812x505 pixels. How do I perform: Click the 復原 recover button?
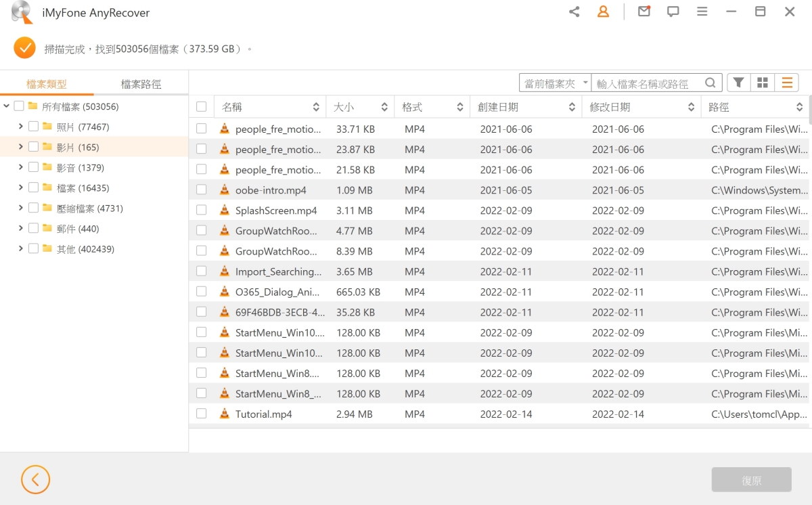751,480
